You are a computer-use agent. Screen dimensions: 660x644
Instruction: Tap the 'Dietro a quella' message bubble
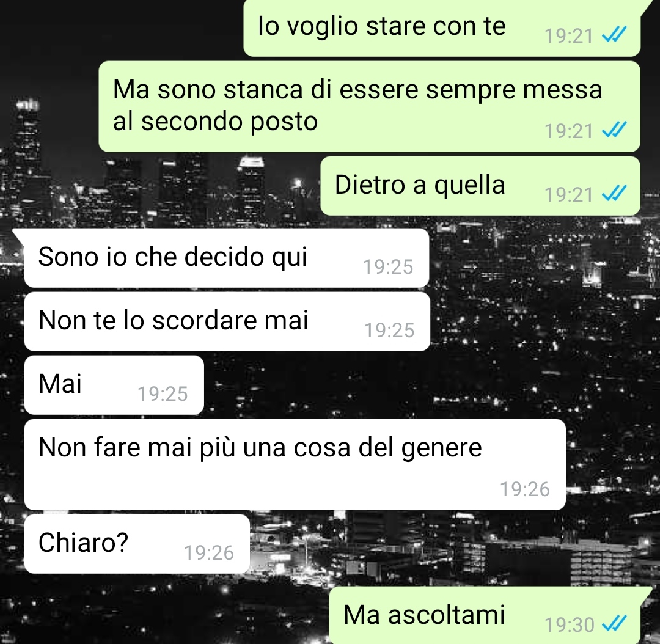coord(480,186)
